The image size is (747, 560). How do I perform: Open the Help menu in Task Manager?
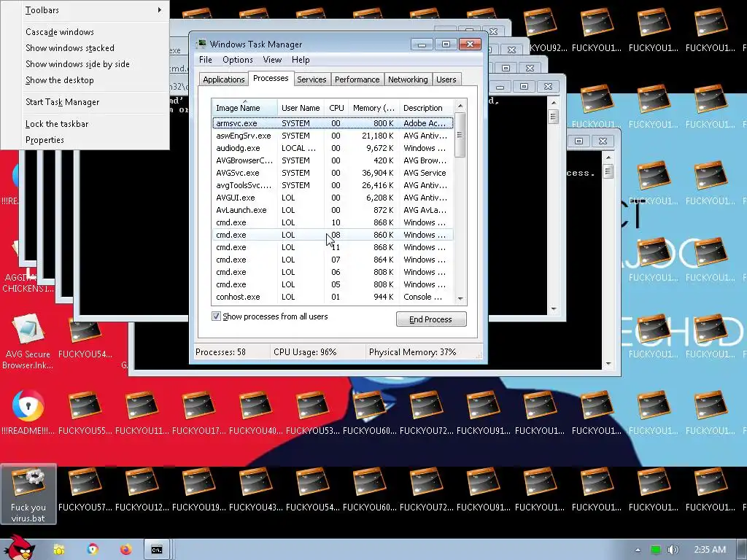tap(301, 60)
